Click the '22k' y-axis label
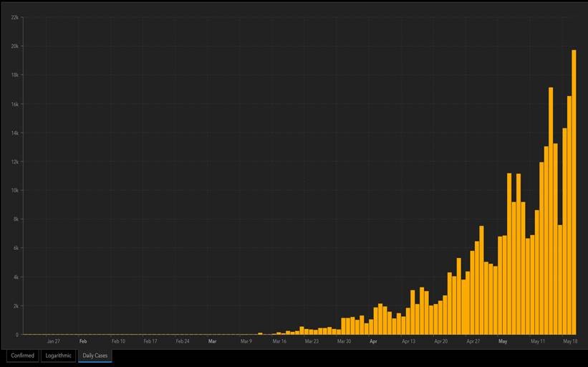The image size is (588, 367). pyautogui.click(x=14, y=17)
